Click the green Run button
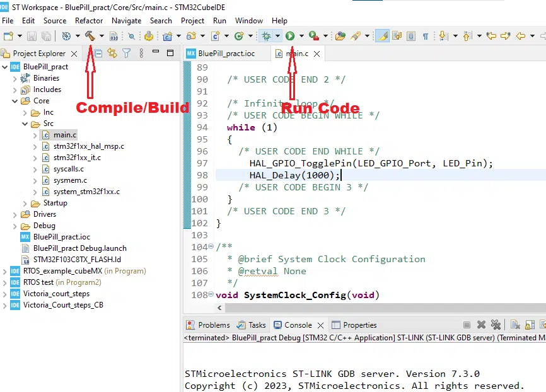 click(x=290, y=36)
